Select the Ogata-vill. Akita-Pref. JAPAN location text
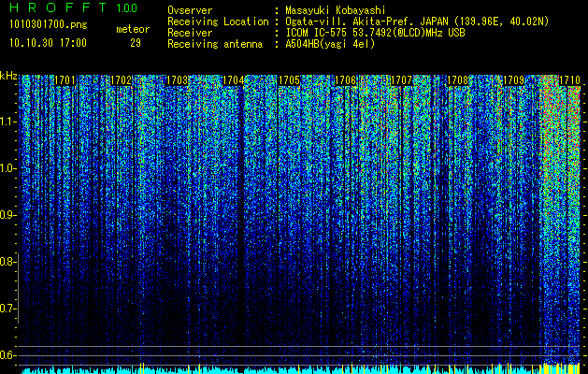Screen dimensions: 588x374 click(x=417, y=22)
